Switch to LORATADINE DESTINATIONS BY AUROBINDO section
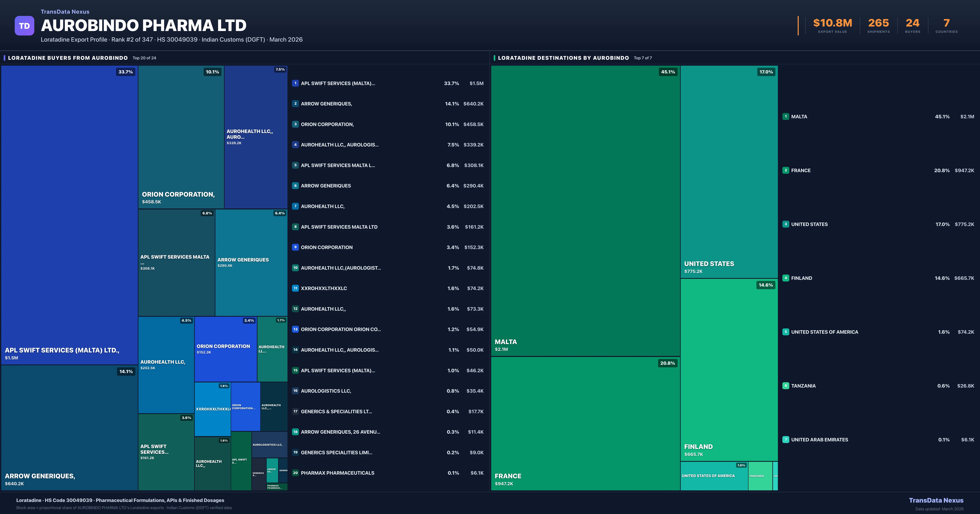Viewport: 980px width, 514px height. (x=564, y=58)
